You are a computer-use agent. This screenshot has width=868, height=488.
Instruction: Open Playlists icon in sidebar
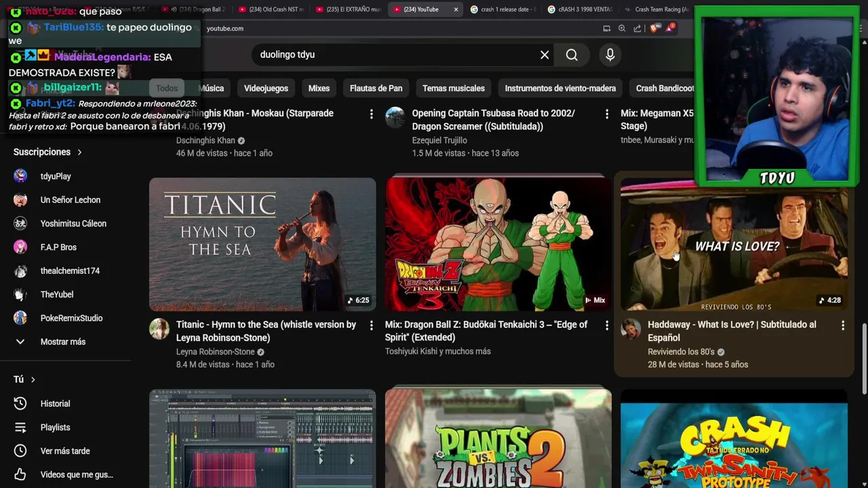pos(20,427)
